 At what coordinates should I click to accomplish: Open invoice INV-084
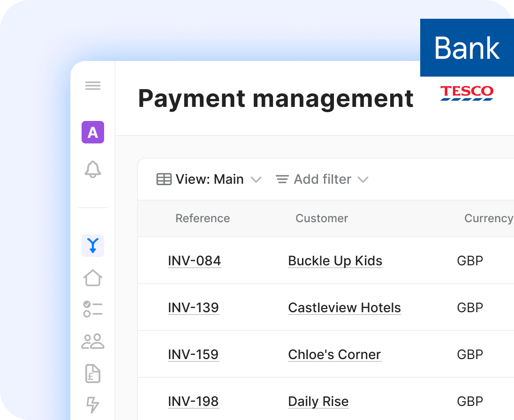coord(194,261)
